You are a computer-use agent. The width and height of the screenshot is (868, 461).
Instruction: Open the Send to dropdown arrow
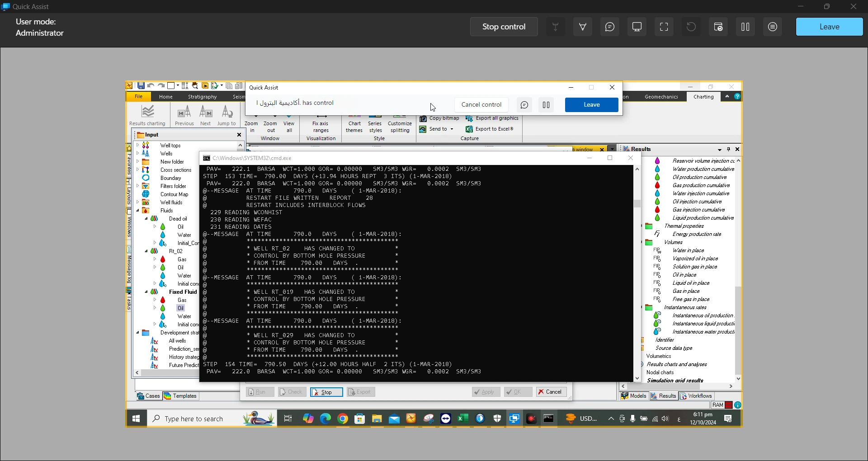[x=452, y=129]
